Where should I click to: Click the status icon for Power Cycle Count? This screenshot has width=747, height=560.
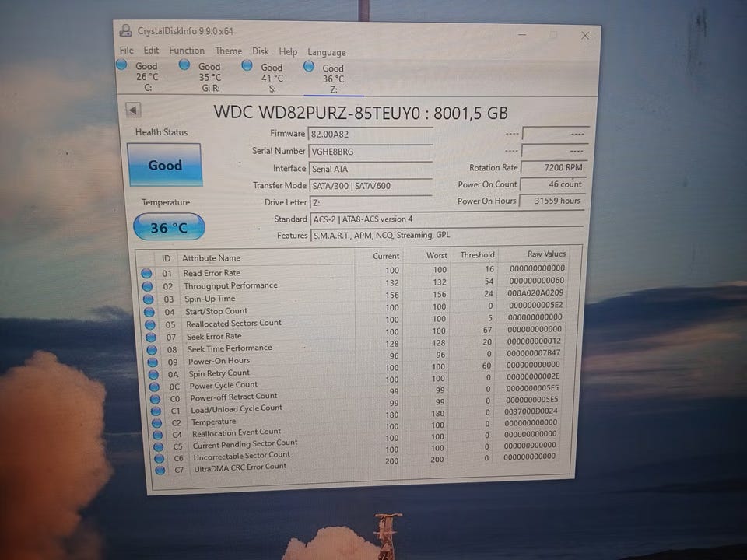point(154,387)
